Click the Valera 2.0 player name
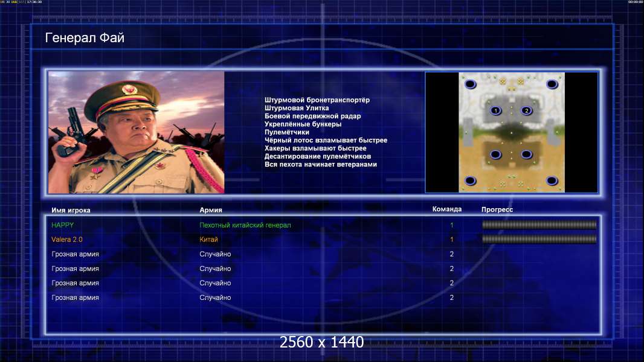Image resolution: width=644 pixels, height=362 pixels. [x=67, y=240]
